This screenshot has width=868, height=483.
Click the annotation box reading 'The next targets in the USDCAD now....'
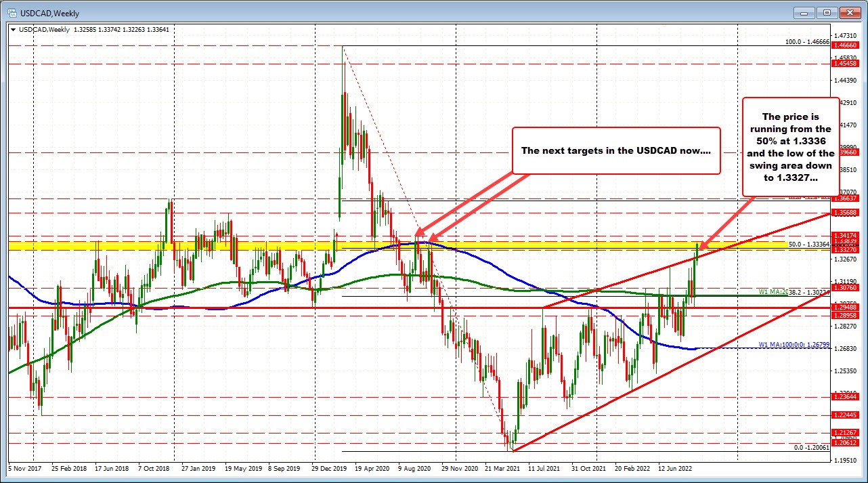pos(615,150)
